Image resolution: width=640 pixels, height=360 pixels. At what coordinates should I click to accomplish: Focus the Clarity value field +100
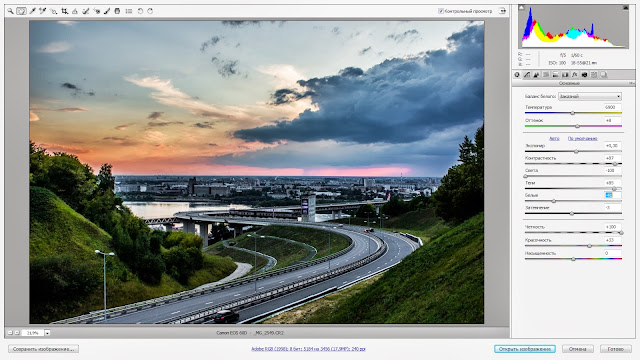(x=612, y=227)
